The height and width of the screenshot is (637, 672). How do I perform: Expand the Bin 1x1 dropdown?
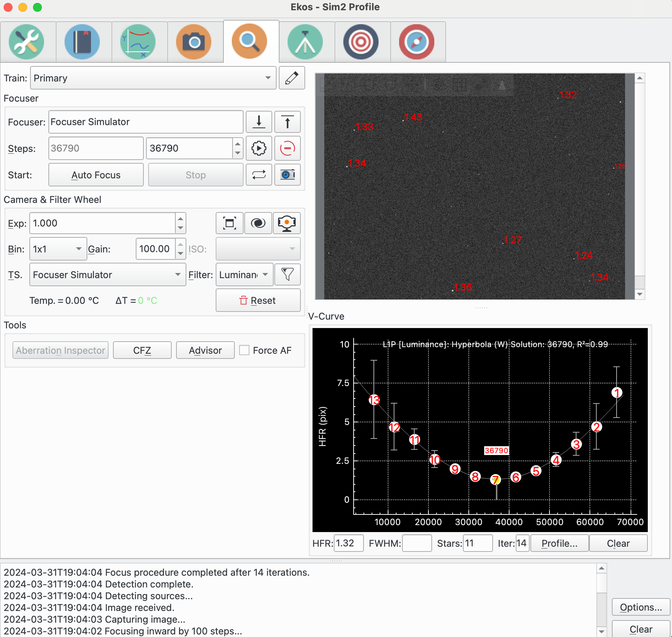coord(58,249)
